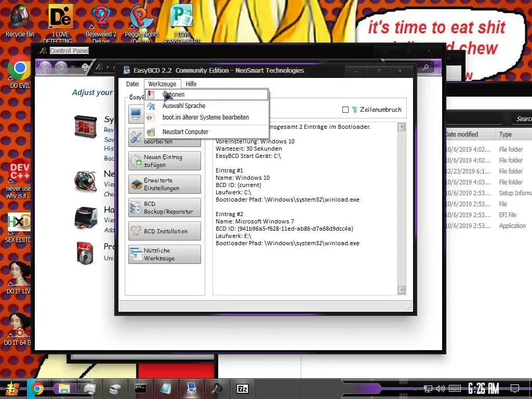Open the DO IT LIV portrait desktop icon
The width and height of the screenshot is (532, 399).
tap(19, 277)
